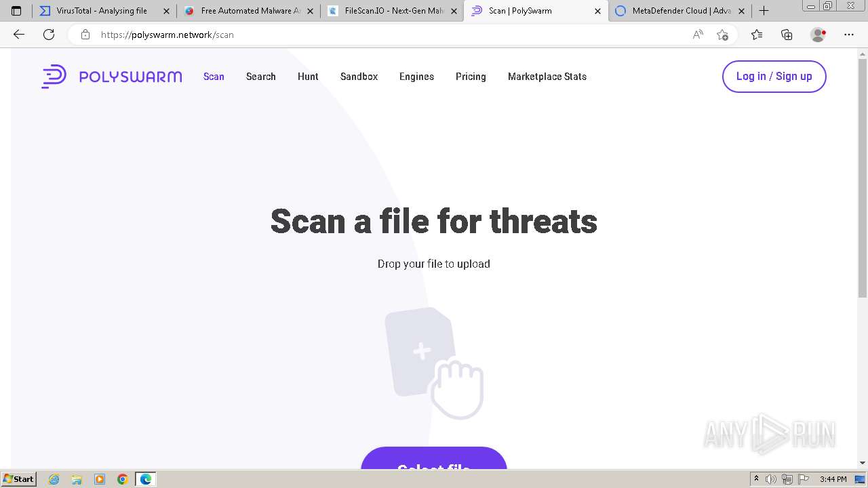This screenshot has height=488, width=868.
Task: Close the FileScan.IO tab
Action: click(x=454, y=11)
